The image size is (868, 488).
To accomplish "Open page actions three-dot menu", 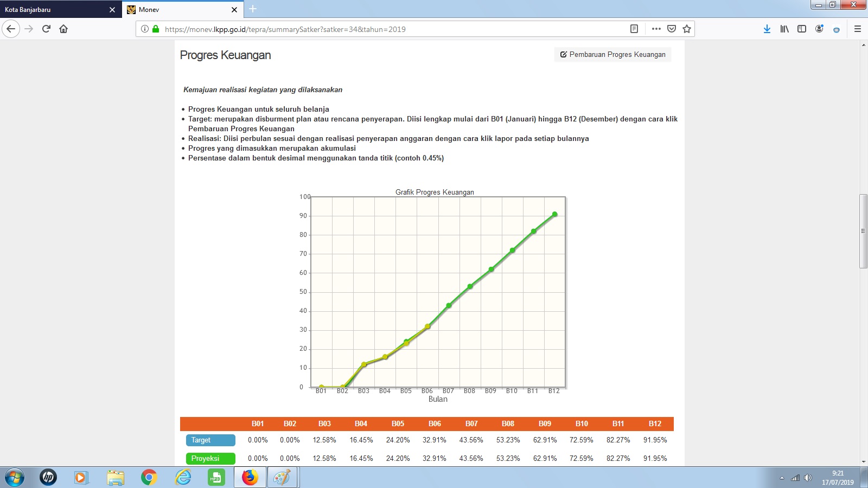I will pyautogui.click(x=656, y=29).
